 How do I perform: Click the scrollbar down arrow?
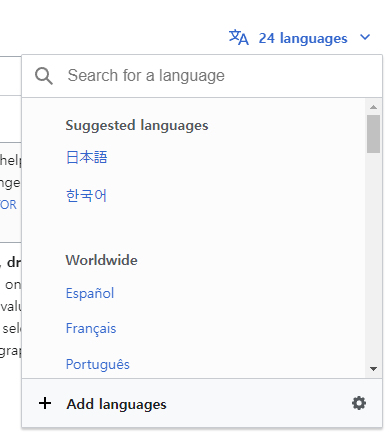[x=373, y=369]
